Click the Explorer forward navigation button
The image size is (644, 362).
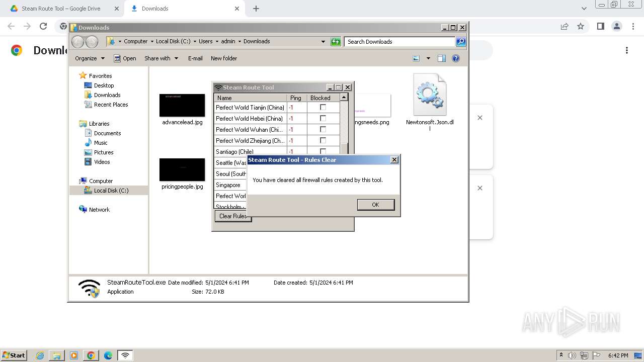coord(92,42)
